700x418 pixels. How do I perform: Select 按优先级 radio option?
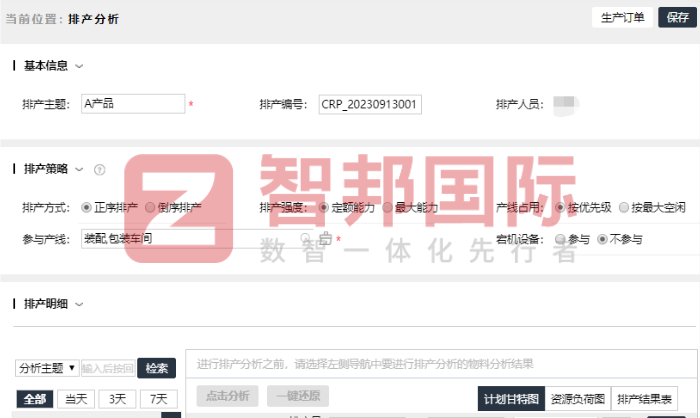[560, 207]
